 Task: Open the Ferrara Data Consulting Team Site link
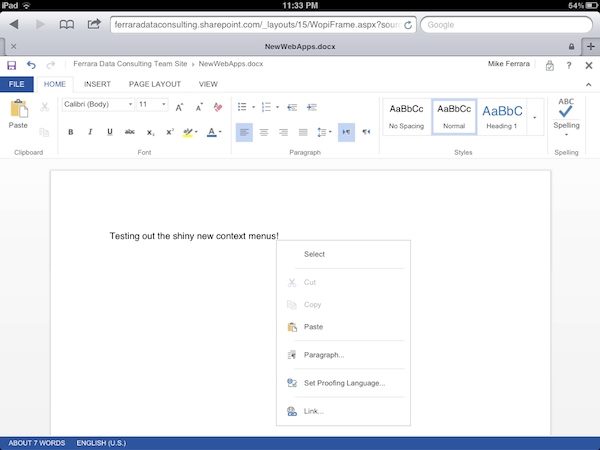[130, 64]
